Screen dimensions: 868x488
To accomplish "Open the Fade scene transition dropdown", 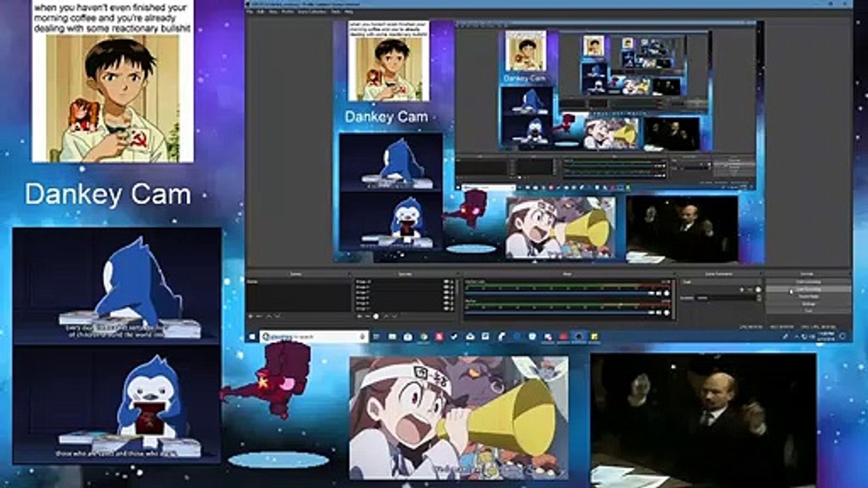I will pos(720,282).
